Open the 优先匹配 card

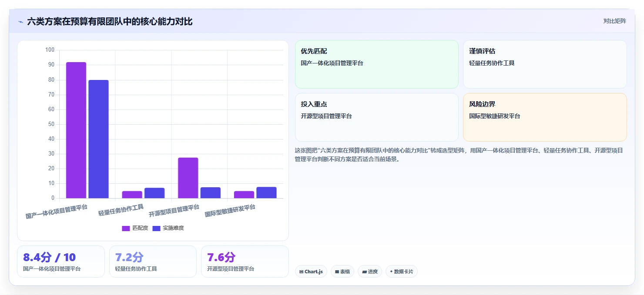pos(377,64)
